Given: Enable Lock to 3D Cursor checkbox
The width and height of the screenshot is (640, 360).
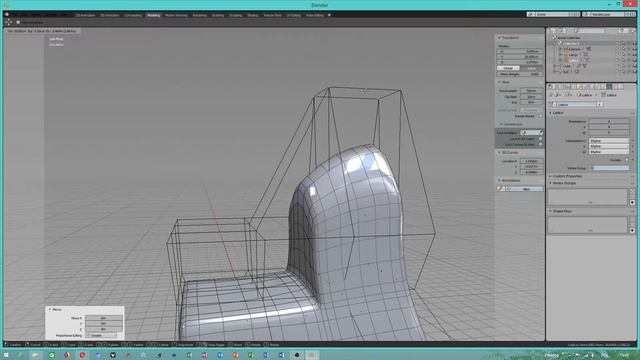Looking at the screenshot, I should (x=540, y=138).
